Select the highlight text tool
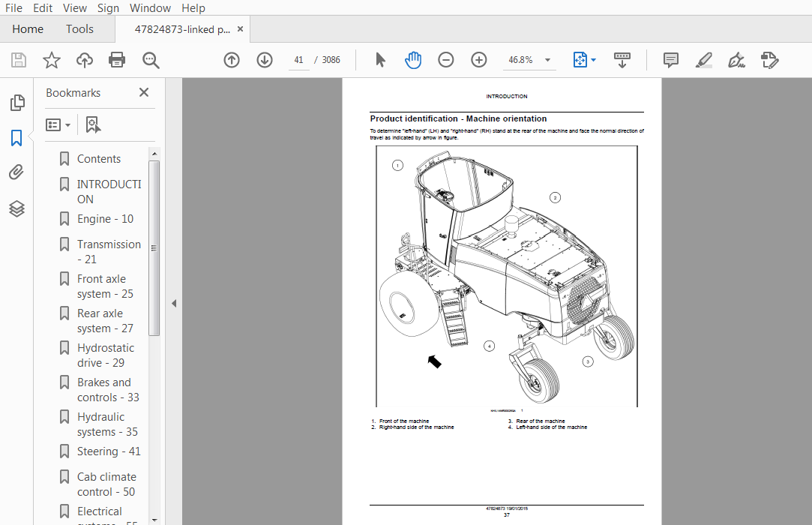The image size is (812, 525). click(x=704, y=60)
